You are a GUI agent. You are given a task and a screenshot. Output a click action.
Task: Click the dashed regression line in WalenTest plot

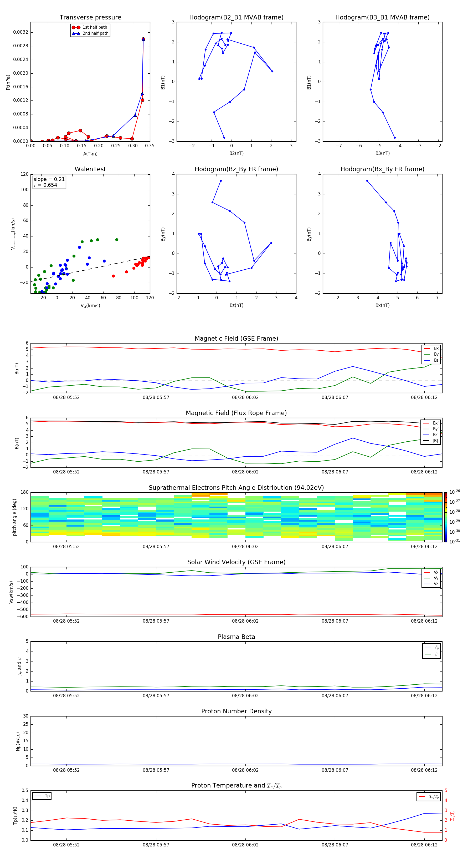click(x=90, y=269)
